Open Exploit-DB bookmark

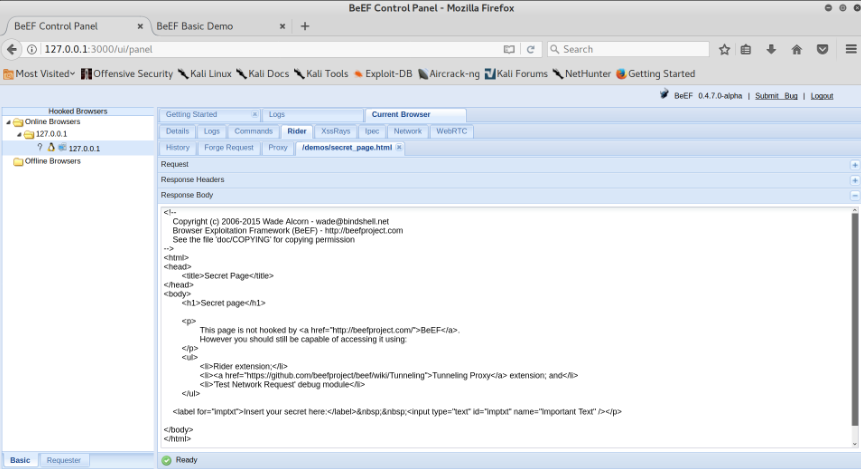pos(383,74)
